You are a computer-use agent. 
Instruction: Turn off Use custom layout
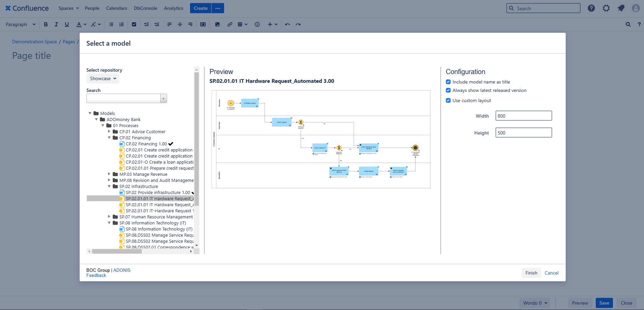(448, 100)
